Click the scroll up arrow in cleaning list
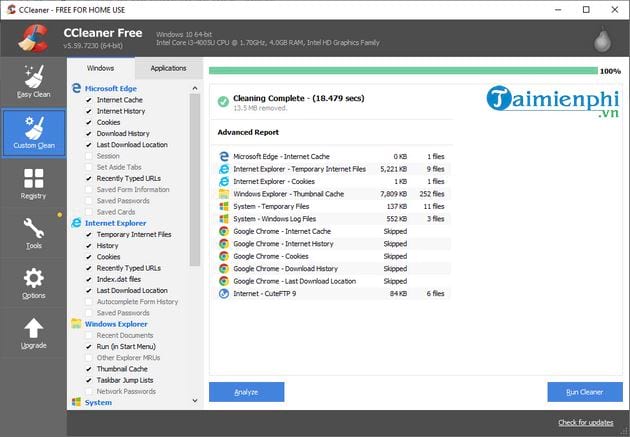The image size is (630, 437). click(x=195, y=88)
